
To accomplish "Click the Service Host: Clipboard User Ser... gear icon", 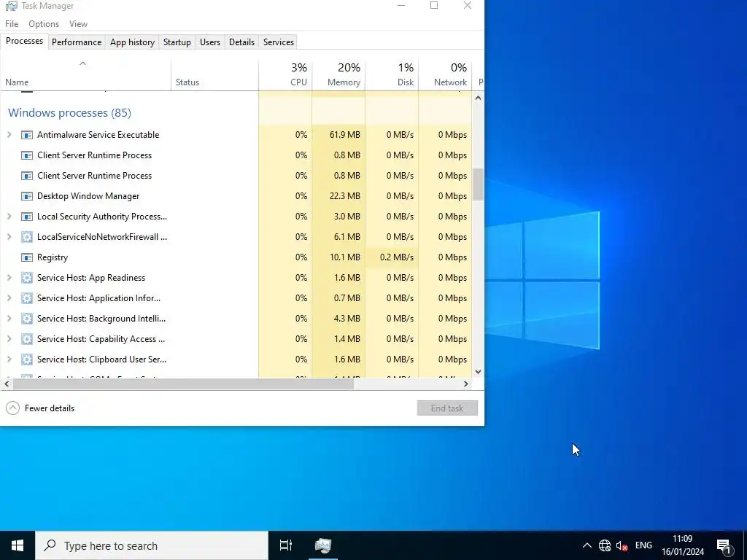I will click(x=27, y=360).
